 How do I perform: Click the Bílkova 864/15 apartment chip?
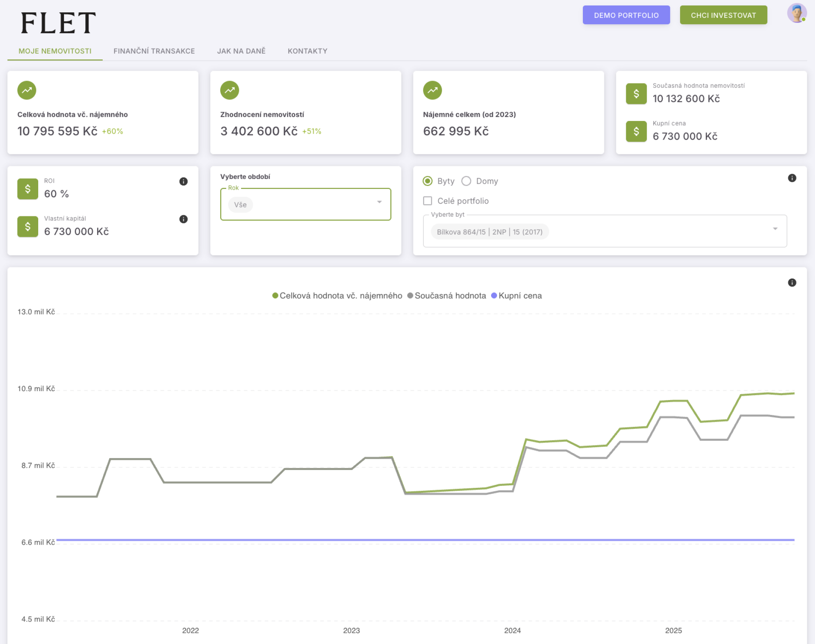tap(489, 232)
